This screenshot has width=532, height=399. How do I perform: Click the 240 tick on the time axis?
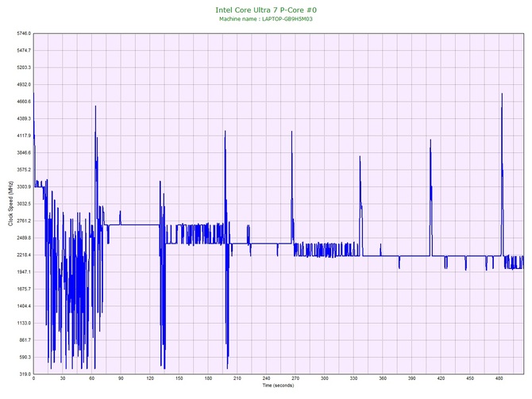click(x=266, y=378)
